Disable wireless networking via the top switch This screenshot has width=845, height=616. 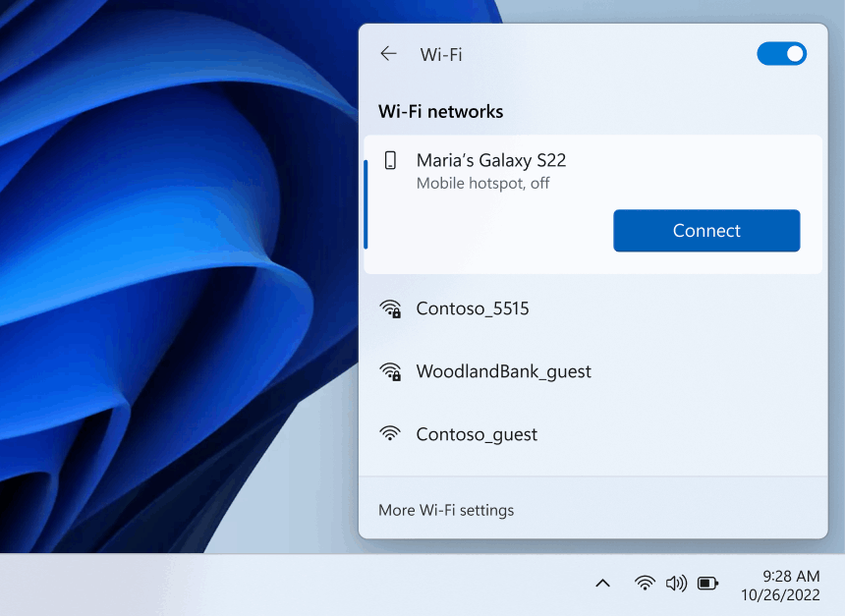tap(781, 53)
